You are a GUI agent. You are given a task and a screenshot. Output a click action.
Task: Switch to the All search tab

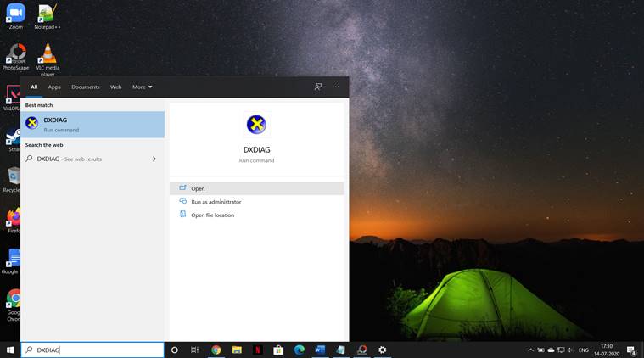34,87
